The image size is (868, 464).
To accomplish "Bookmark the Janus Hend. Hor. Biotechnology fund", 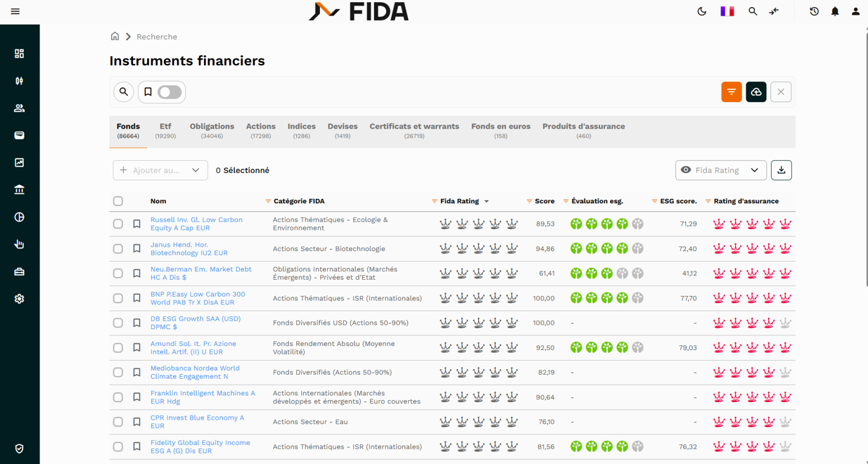I will tap(137, 249).
